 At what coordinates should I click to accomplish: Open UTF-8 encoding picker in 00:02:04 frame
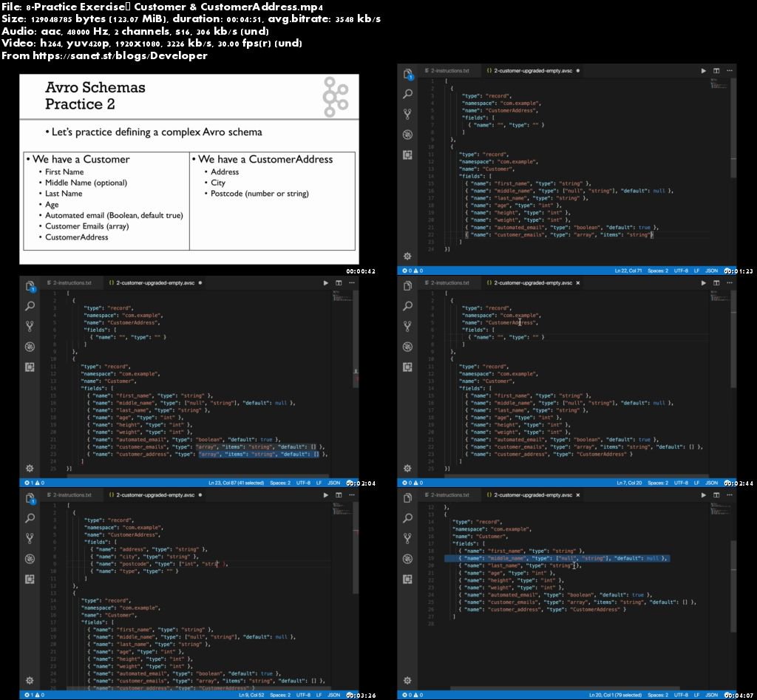click(303, 483)
